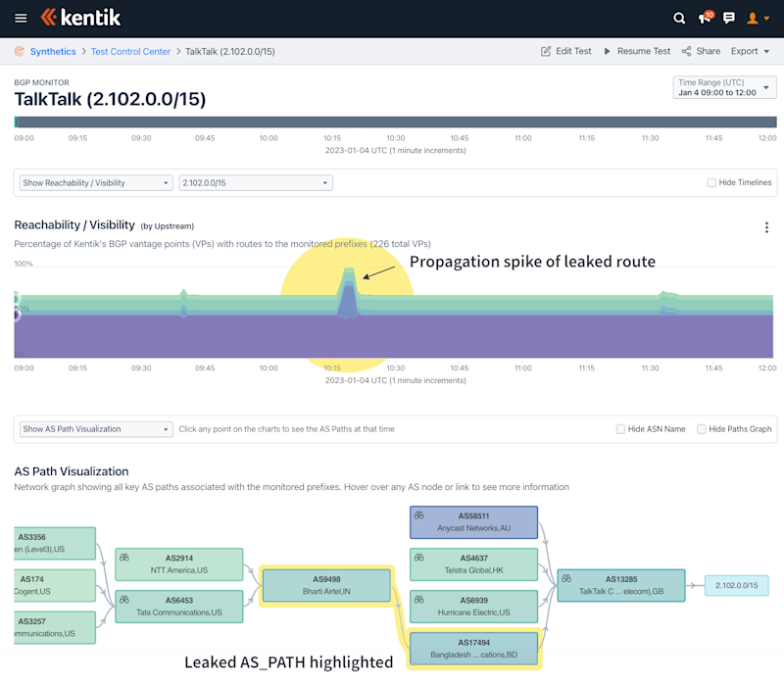Click the BGP MONITOR label
This screenshot has height=685, width=784.
[x=41, y=82]
